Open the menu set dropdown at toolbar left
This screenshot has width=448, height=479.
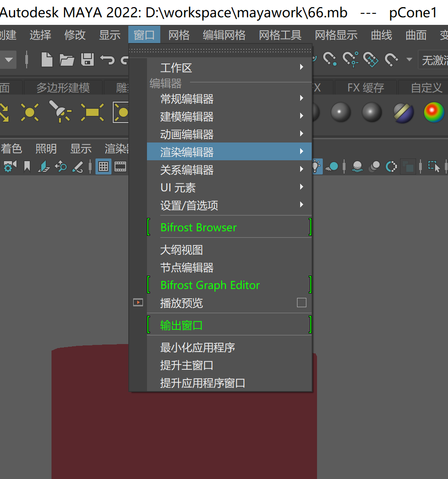[x=8, y=59]
